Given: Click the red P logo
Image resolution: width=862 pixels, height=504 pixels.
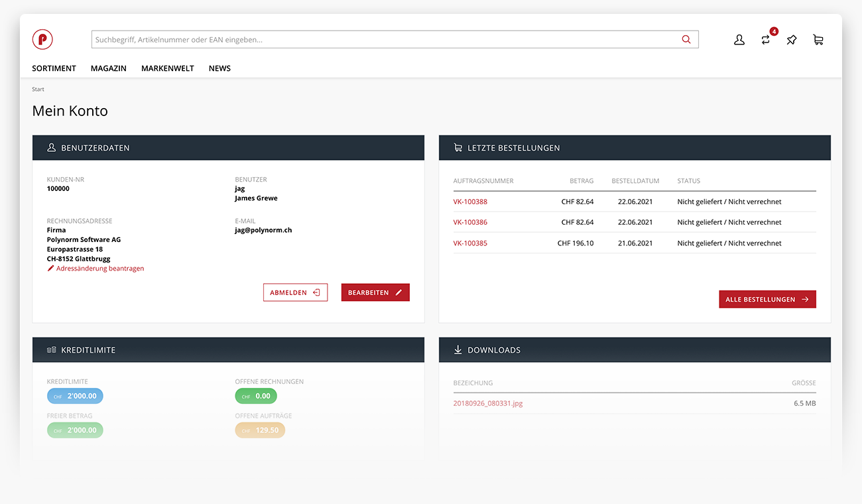Looking at the screenshot, I should coord(42,40).
